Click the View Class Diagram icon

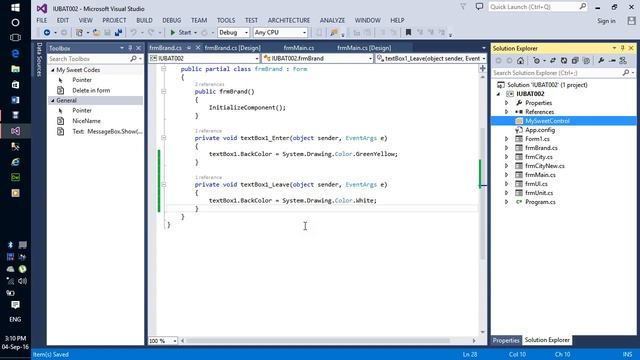click(x=623, y=60)
